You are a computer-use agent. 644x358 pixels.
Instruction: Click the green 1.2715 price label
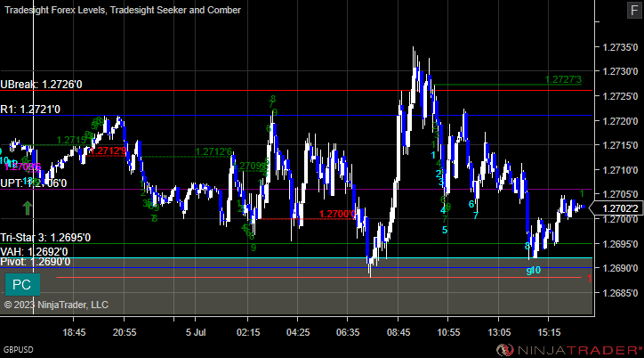pyautogui.click(x=73, y=140)
